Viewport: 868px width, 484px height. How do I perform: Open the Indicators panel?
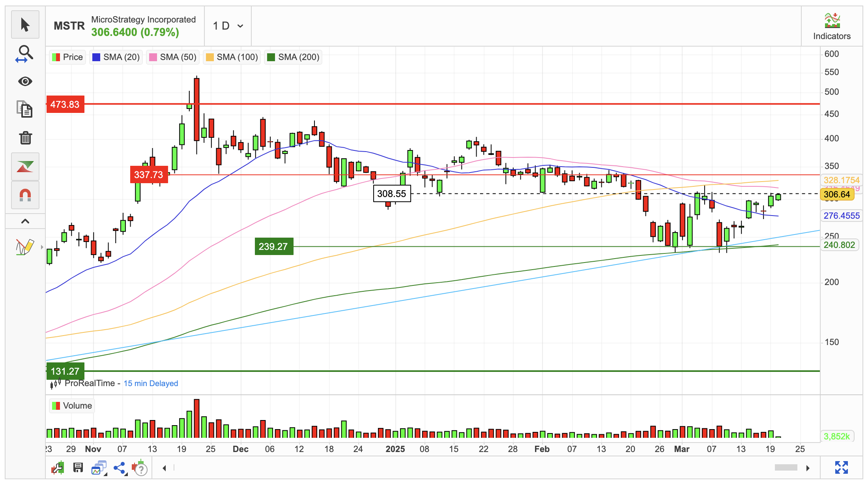pos(832,26)
